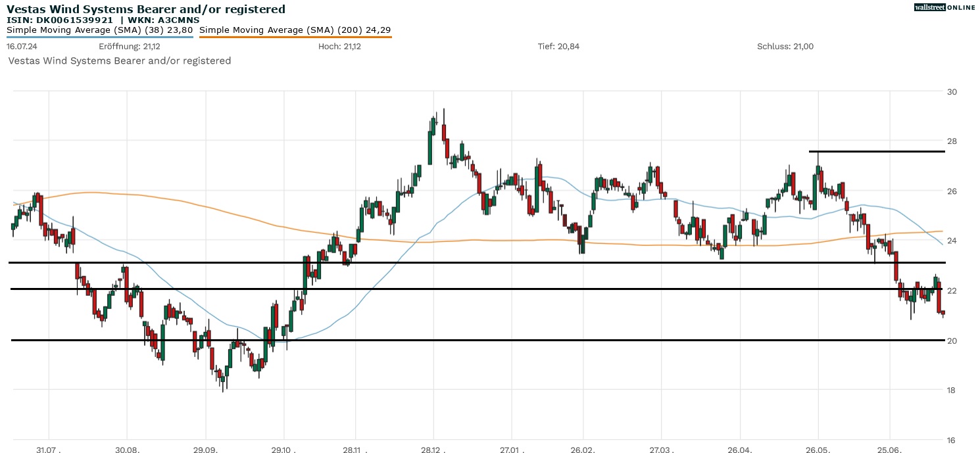Click the blue line under SMA (38)
Viewport: 980px width, 453px height.
[99, 37]
